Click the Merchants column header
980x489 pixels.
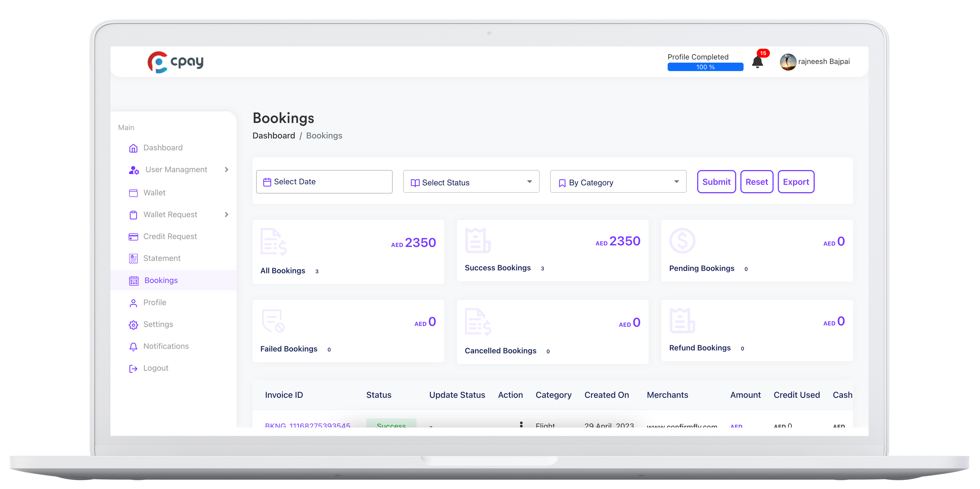pyautogui.click(x=668, y=395)
